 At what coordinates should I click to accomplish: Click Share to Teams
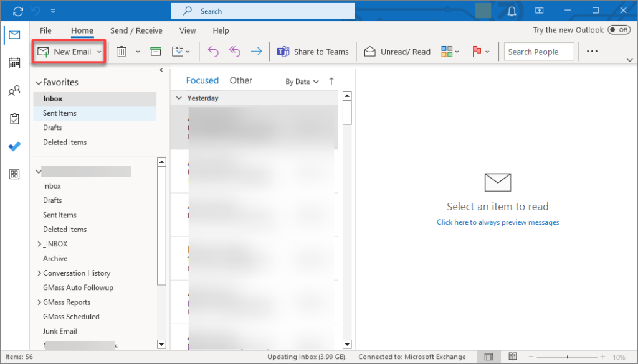point(313,52)
